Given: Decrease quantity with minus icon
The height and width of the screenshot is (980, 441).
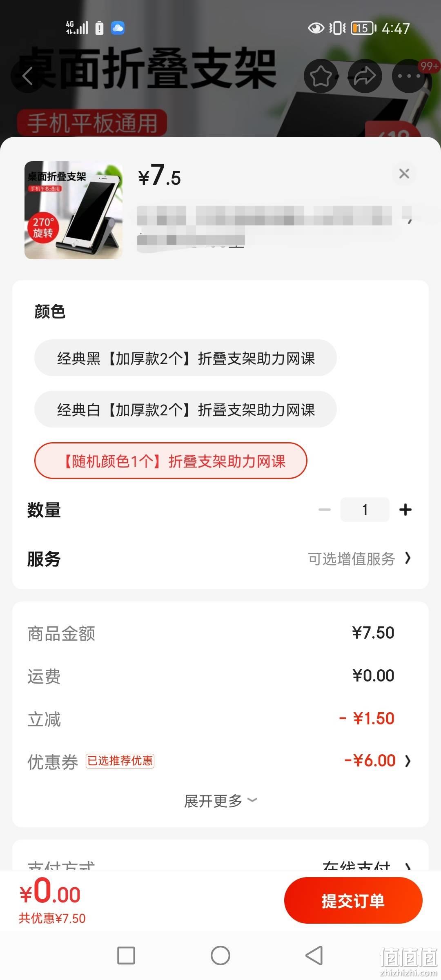Looking at the screenshot, I should [x=325, y=510].
